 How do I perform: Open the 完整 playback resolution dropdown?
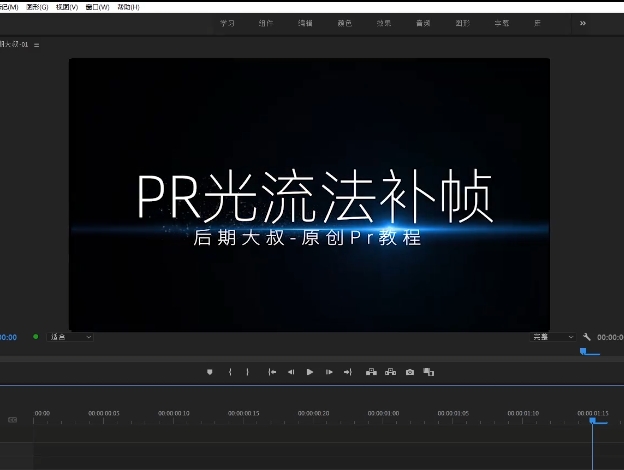coord(553,337)
